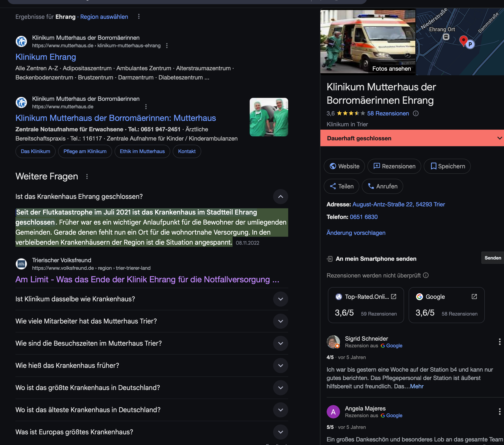Click Ehrang Ort transit stop icon on map
Image resolution: width=504 pixels, height=445 pixels.
click(446, 37)
